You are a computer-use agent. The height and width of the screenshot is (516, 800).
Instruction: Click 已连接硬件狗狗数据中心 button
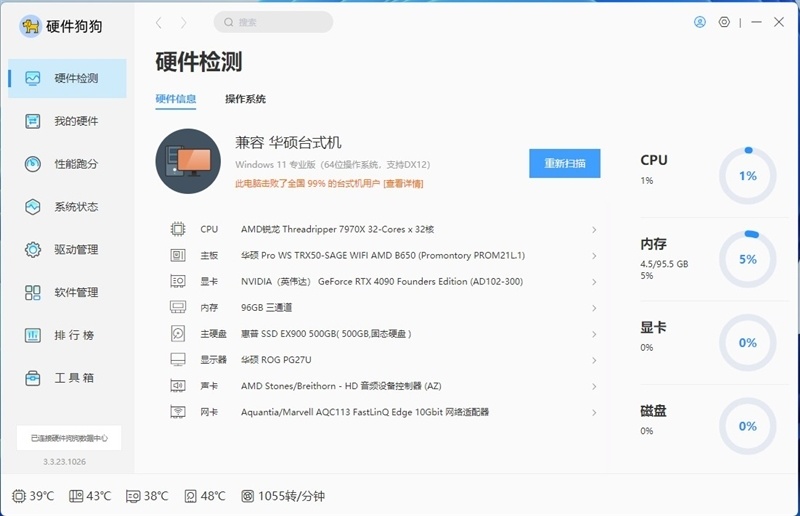(69, 438)
